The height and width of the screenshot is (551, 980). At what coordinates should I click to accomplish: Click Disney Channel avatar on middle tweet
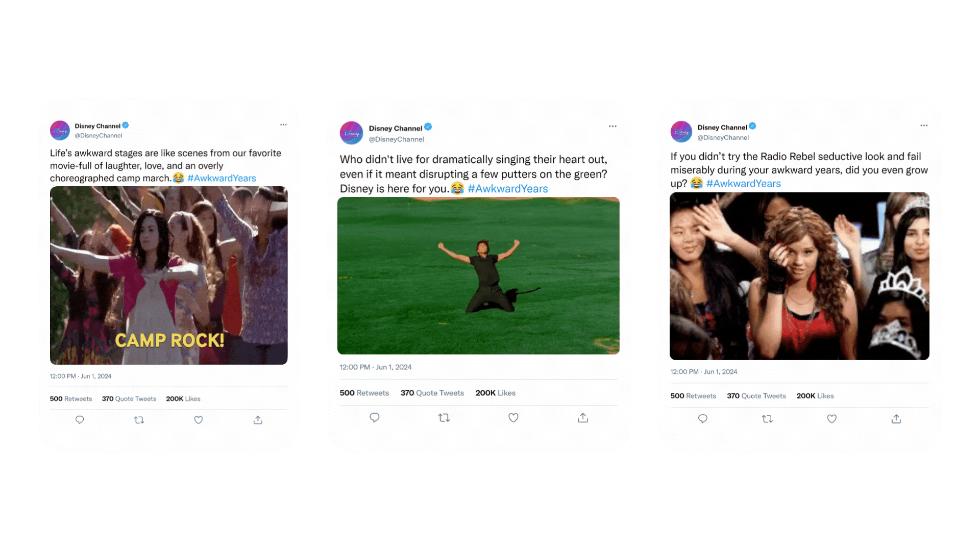[351, 133]
